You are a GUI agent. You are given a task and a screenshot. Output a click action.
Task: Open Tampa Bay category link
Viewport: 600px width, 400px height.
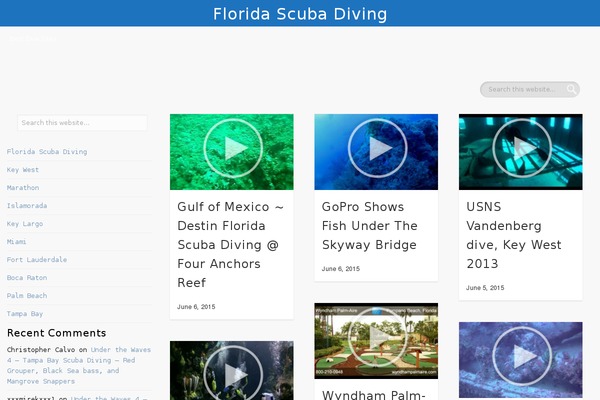25,313
